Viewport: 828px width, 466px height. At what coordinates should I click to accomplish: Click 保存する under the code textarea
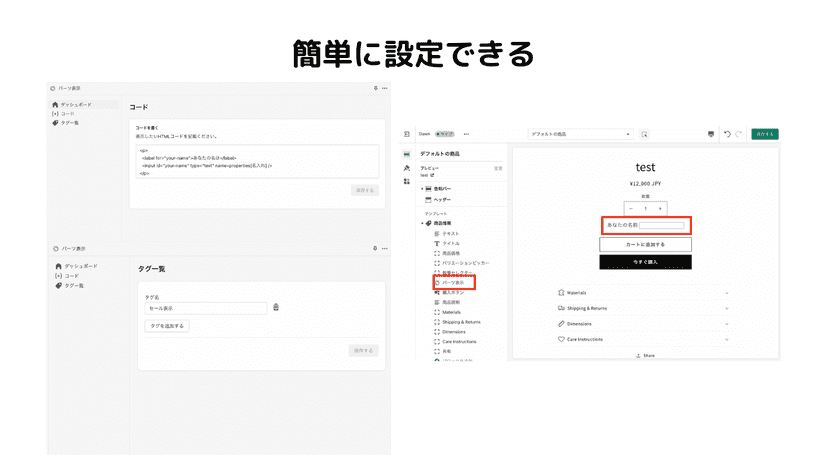coord(365,190)
